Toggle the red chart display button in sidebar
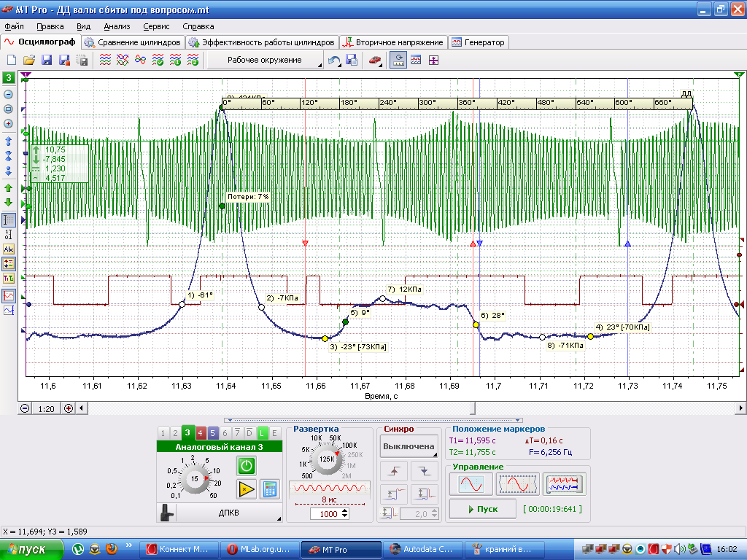747x560 pixels. coord(9,296)
